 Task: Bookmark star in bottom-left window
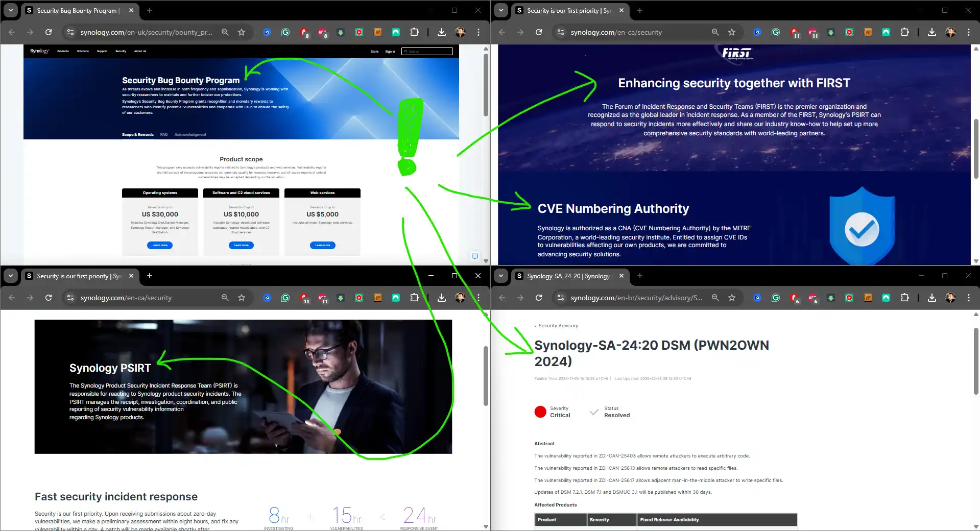[x=242, y=298]
